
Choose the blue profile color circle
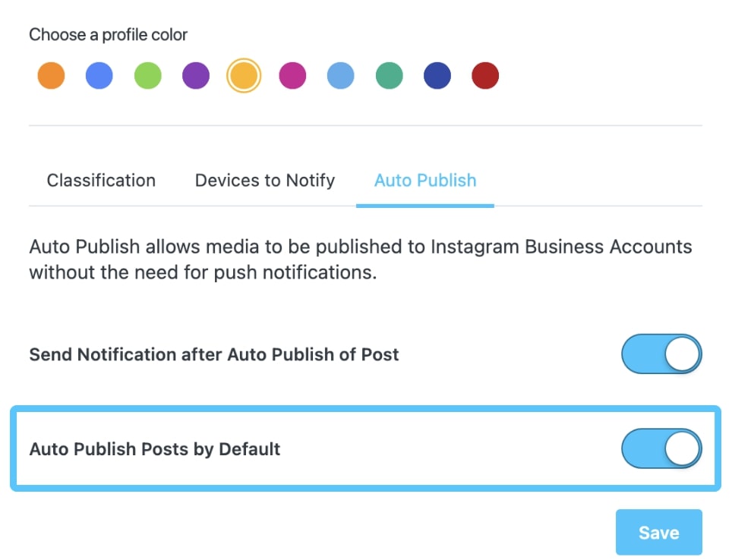[x=99, y=76]
